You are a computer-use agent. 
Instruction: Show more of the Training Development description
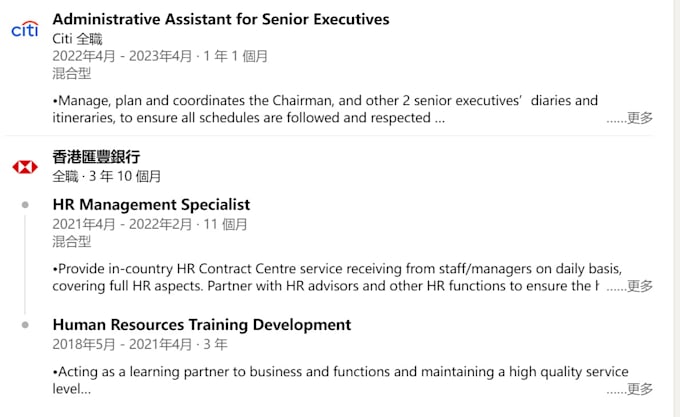point(639,389)
